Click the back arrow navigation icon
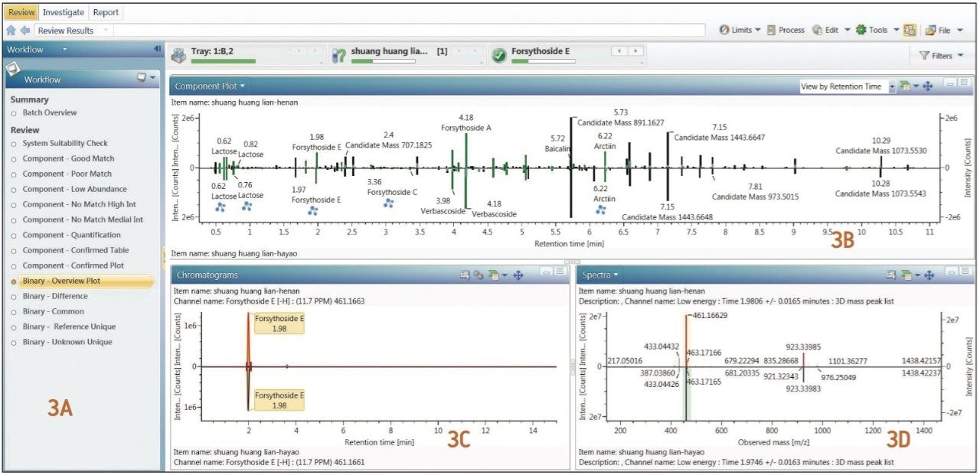980x475 pixels. point(24,31)
